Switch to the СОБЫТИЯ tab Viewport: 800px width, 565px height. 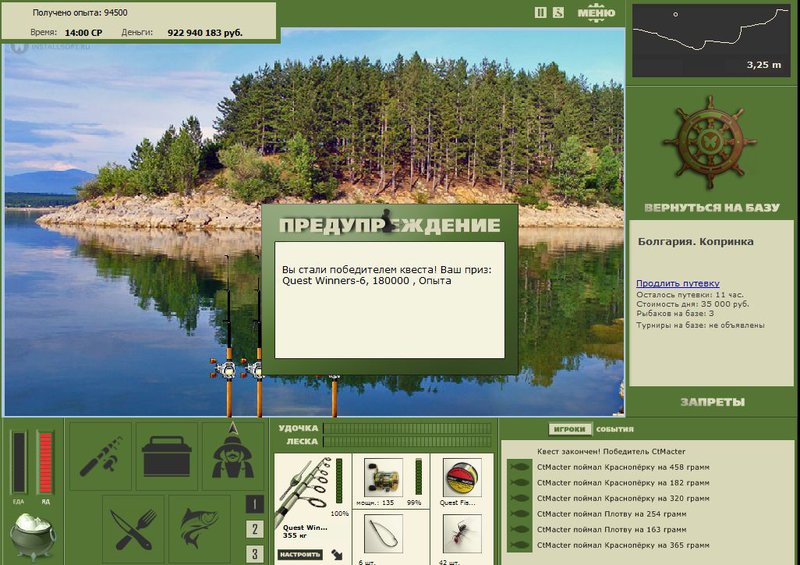click(x=615, y=429)
